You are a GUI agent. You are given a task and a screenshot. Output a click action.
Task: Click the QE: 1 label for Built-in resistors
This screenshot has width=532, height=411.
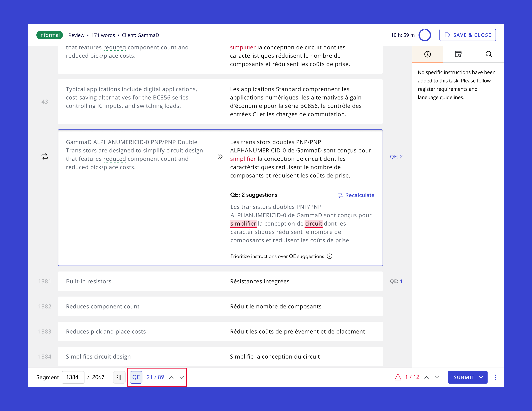click(x=396, y=281)
